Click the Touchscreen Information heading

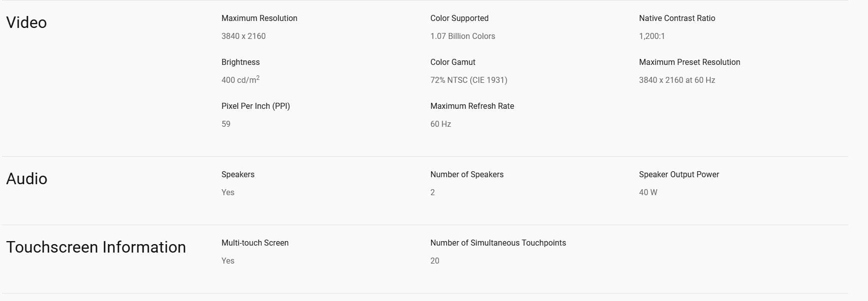pos(96,247)
